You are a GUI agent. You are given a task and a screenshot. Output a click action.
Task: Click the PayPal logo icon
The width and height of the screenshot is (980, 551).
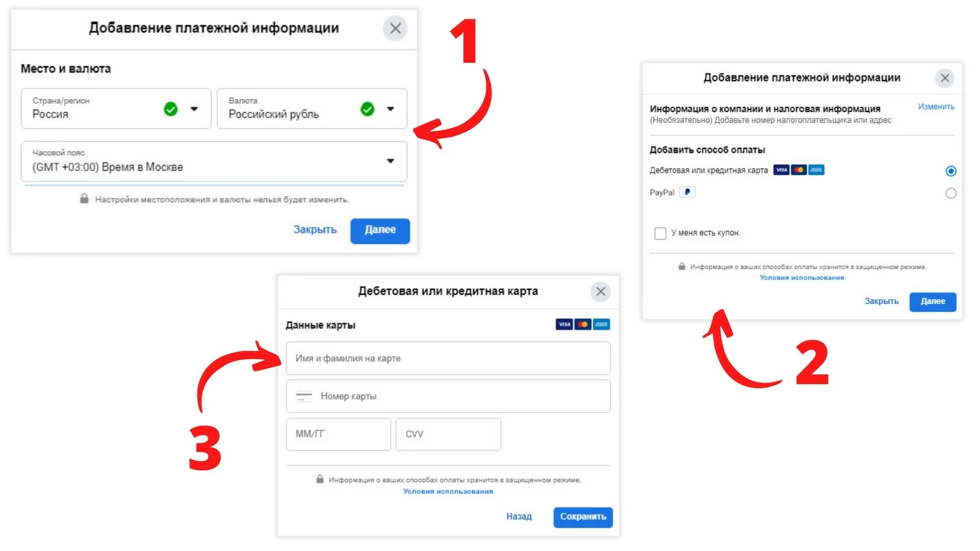pyautogui.click(x=687, y=192)
